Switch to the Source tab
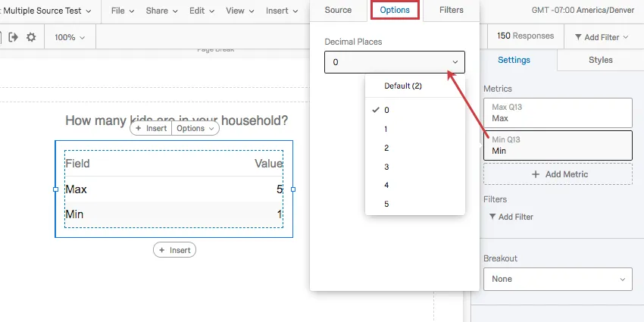 click(x=338, y=11)
